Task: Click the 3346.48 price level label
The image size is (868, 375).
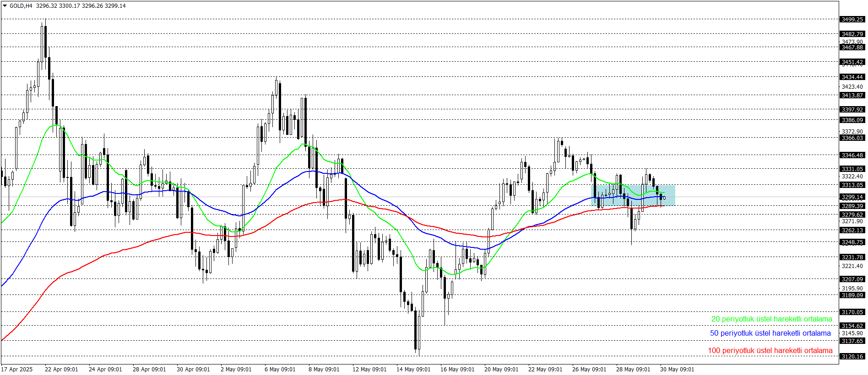Action: (852, 155)
